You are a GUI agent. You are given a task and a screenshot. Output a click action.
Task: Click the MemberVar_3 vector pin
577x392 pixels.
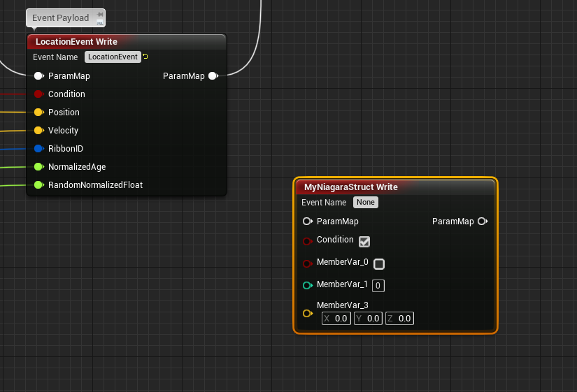[308, 313]
